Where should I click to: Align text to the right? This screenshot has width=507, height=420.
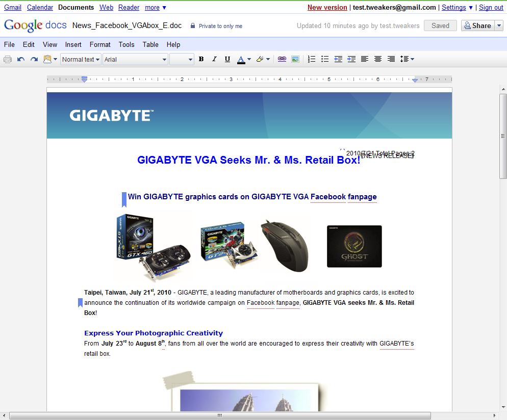pyautogui.click(x=391, y=59)
